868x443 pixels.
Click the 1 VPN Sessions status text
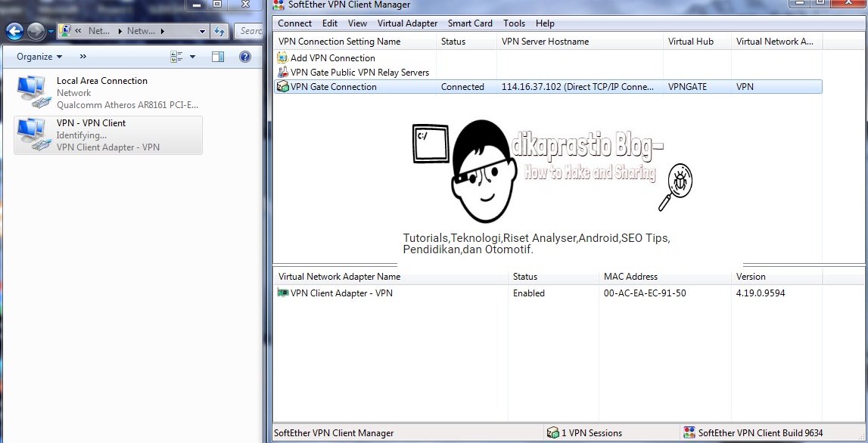(x=591, y=433)
